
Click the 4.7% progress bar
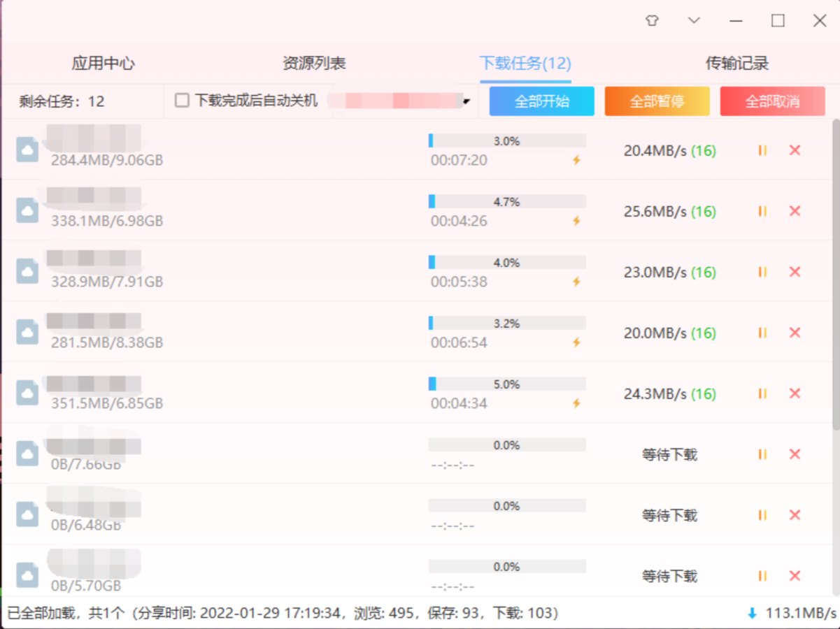507,202
